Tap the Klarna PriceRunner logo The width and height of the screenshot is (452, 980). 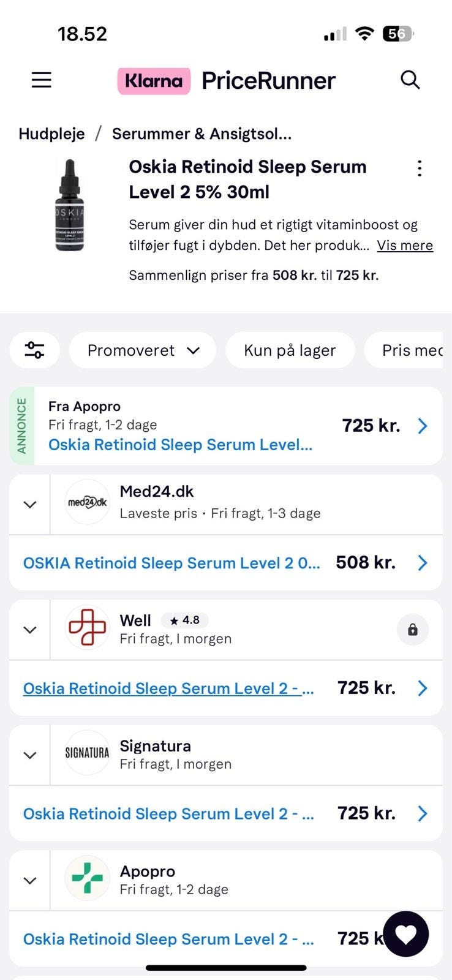(x=227, y=80)
